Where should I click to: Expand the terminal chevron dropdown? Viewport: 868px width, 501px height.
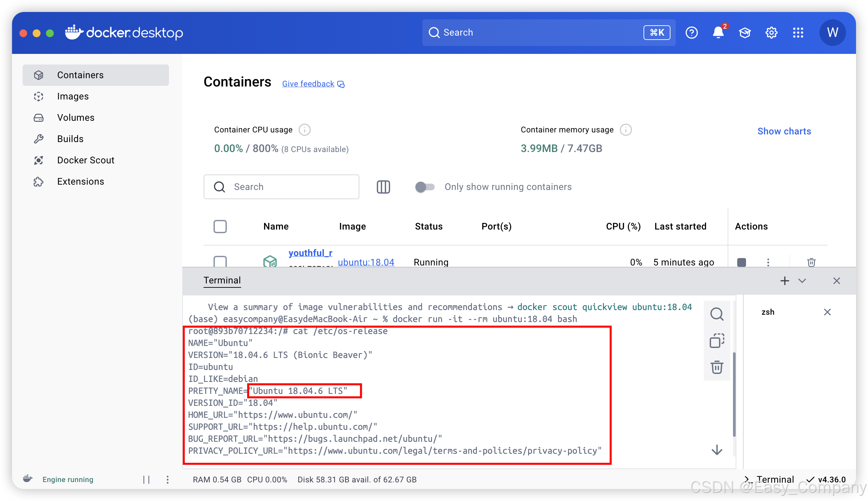[802, 281]
